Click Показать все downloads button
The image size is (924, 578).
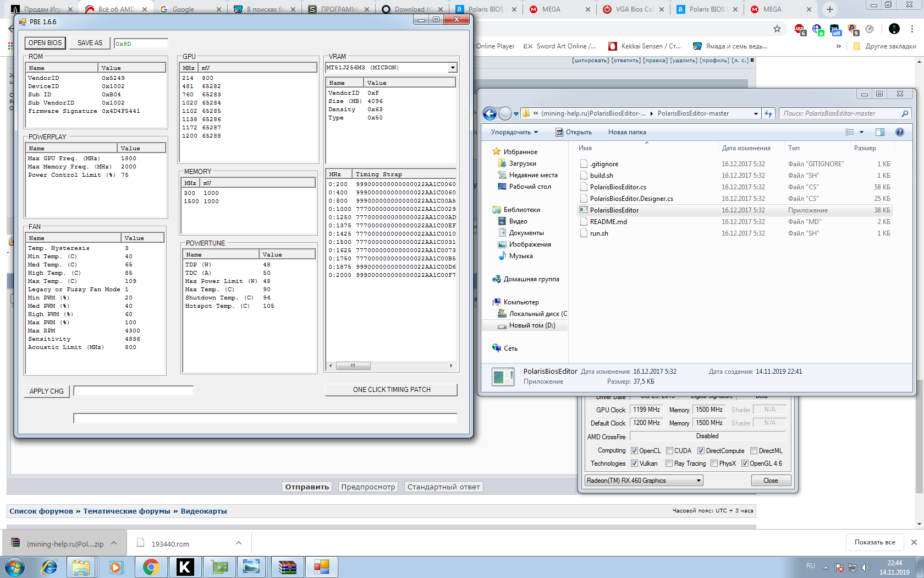point(875,542)
